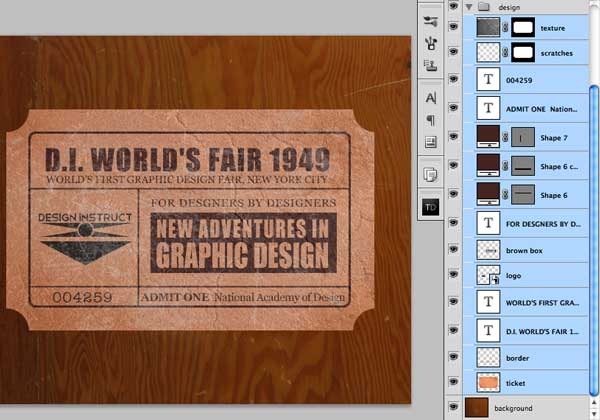Open the overlapping pages panel icon
The width and height of the screenshot is (600, 420).
(x=431, y=174)
